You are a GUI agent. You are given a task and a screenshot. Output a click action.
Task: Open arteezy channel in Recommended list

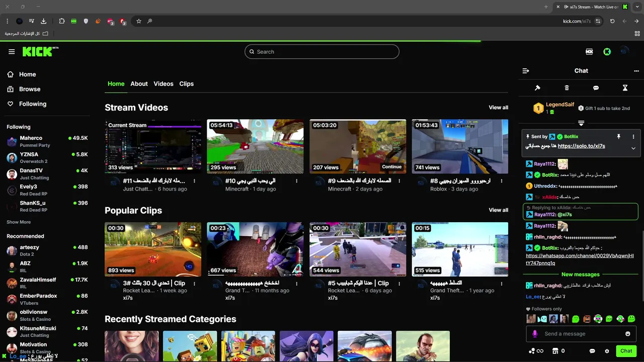tap(47, 250)
